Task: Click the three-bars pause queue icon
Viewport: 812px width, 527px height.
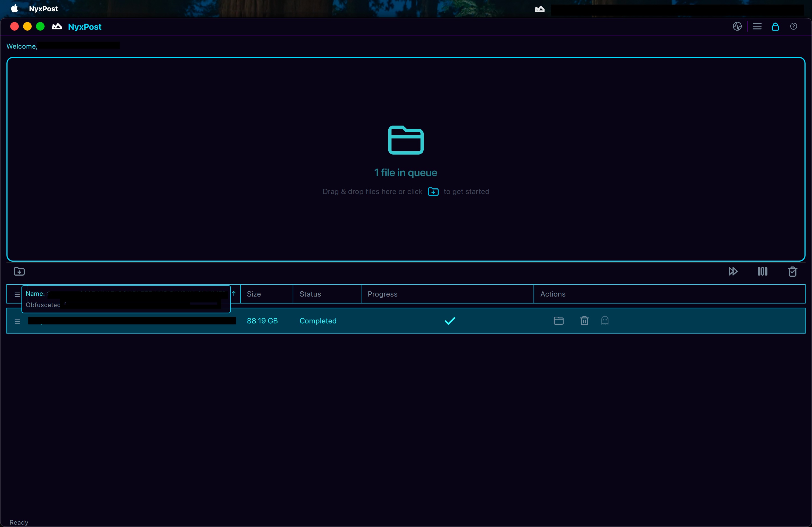Action: tap(762, 271)
